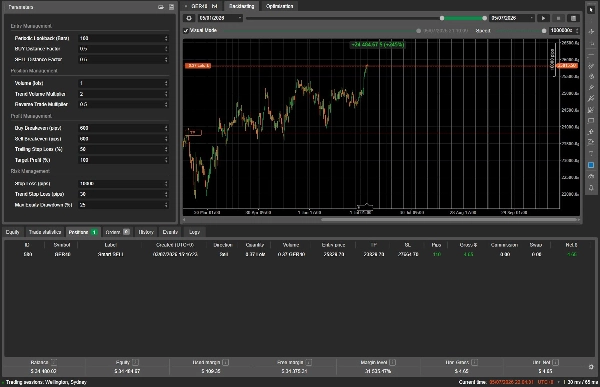This screenshot has height=387, width=600.
Task: Select the trend line drawing tool
Action: click(x=591, y=66)
